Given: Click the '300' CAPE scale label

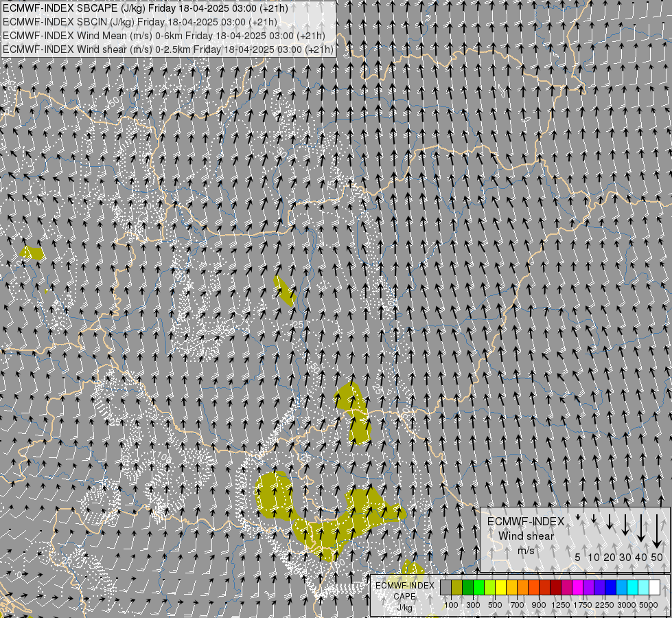Looking at the screenshot, I should (x=473, y=605).
